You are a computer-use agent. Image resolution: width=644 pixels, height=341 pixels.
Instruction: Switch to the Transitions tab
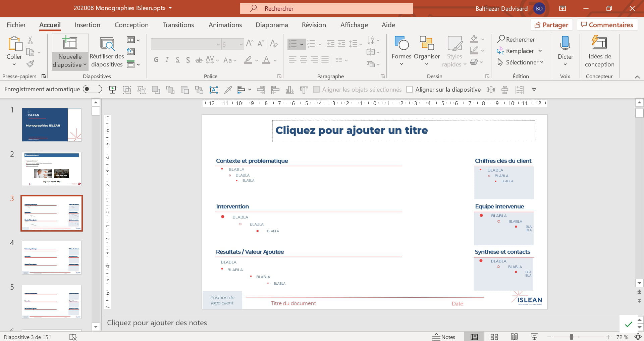pos(178,25)
